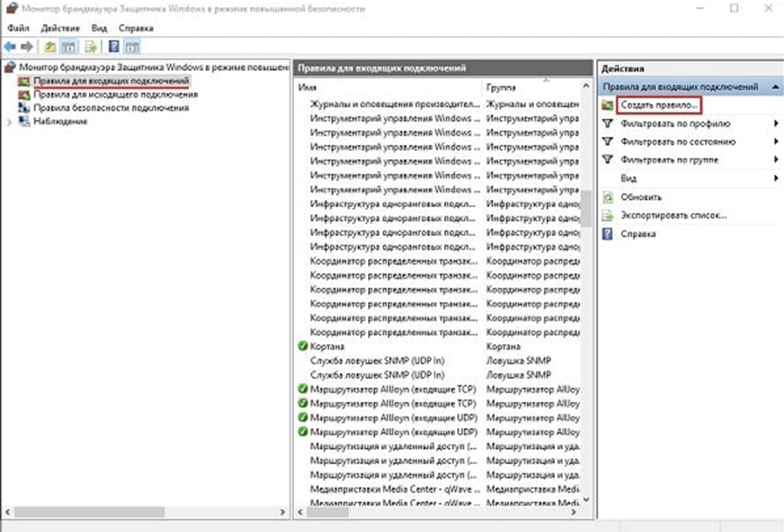Collapse the Правила для входящих подключений actions section

tap(774, 88)
